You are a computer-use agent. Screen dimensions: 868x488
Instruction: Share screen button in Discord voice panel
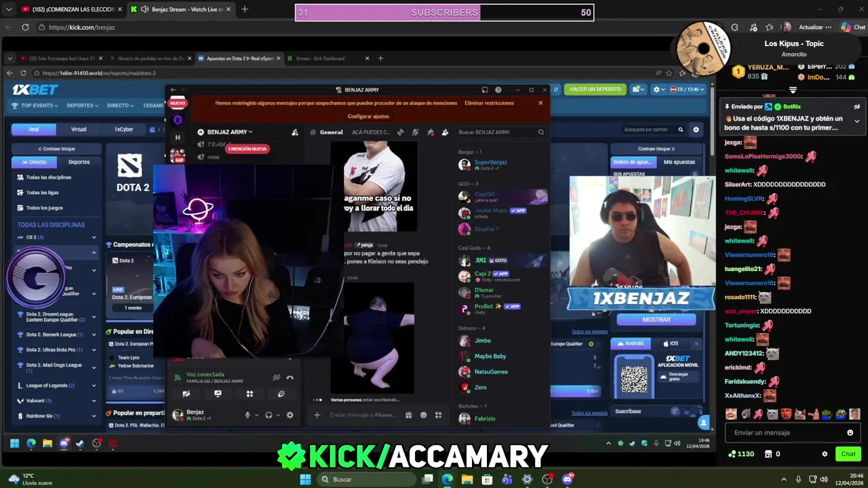[218, 394]
